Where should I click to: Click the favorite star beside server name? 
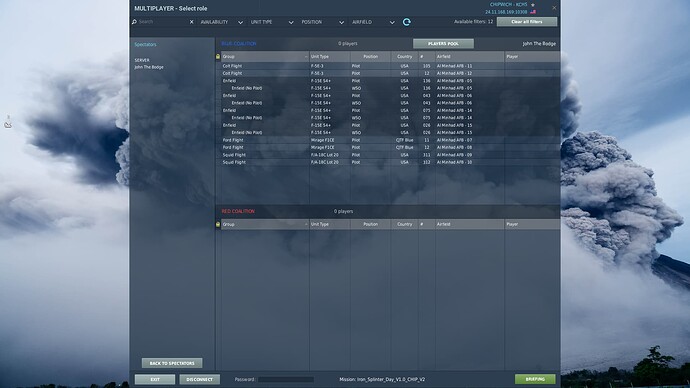[x=533, y=4]
